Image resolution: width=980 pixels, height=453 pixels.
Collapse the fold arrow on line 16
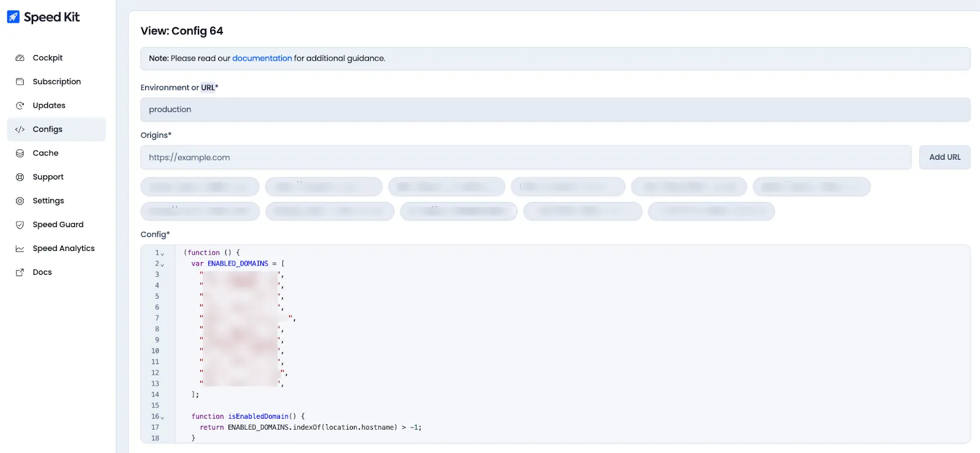pos(162,417)
